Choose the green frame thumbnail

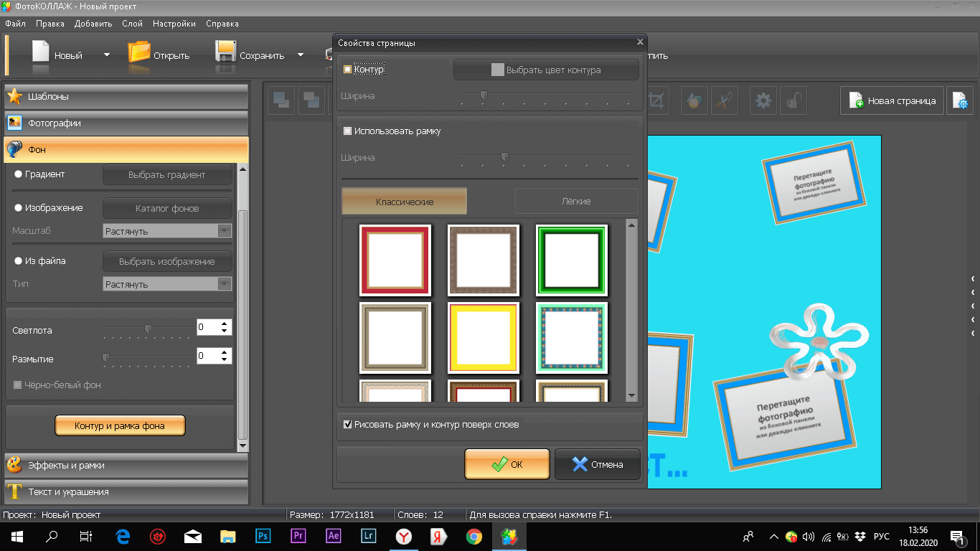tap(572, 260)
